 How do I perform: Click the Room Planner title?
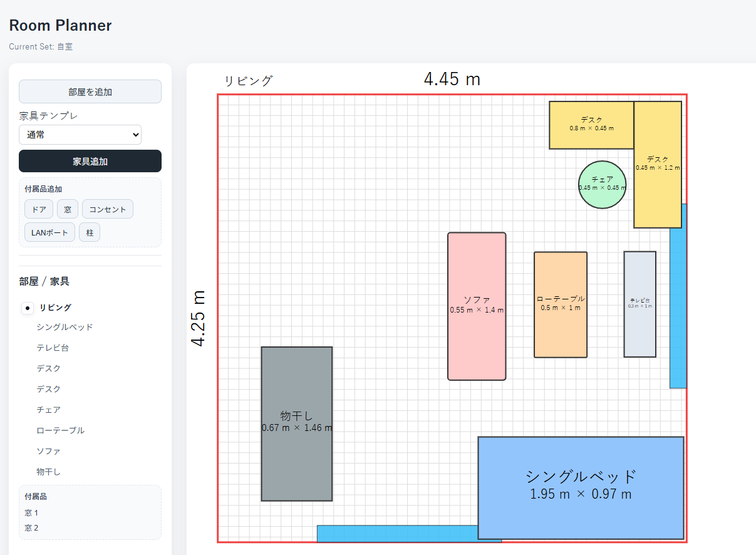pos(60,26)
